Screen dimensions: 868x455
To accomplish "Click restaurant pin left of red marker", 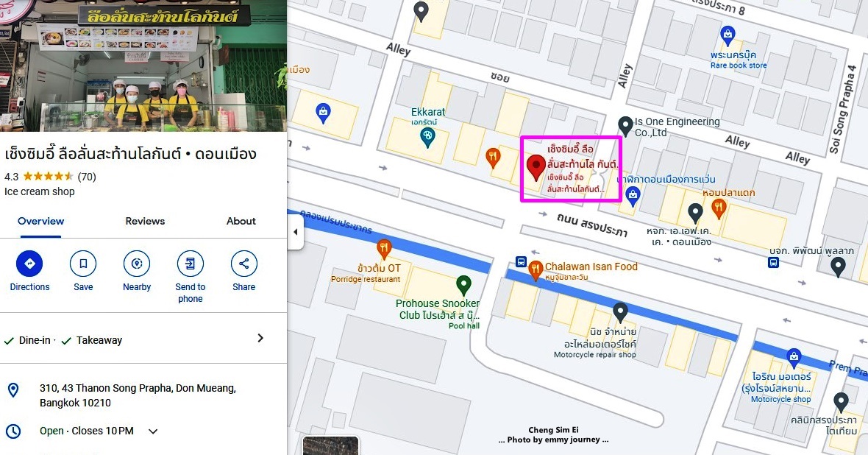I will point(493,158).
